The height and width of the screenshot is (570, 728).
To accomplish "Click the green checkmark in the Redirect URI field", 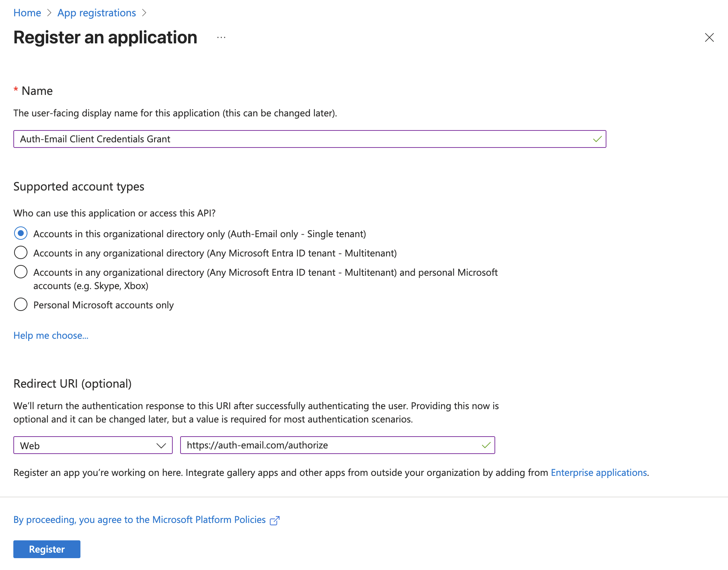I will (x=486, y=445).
